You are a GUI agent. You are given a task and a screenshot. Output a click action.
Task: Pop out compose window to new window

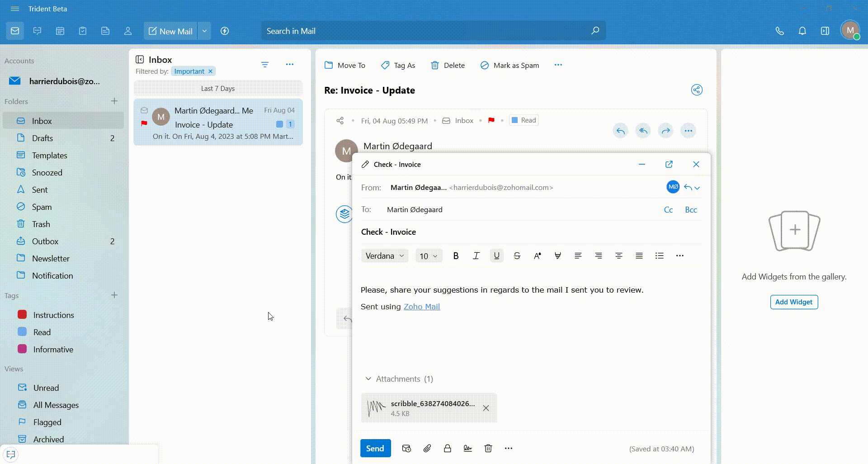tap(669, 164)
